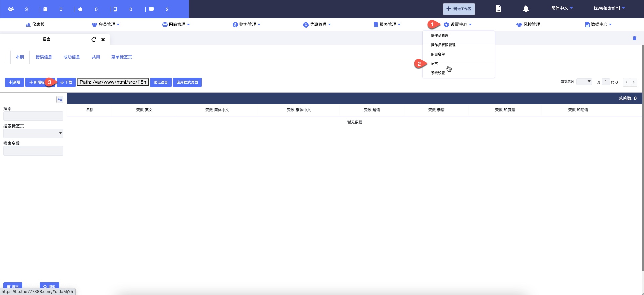Expand 数据中心 menu
This screenshot has width=644, height=295.
coord(599,24)
